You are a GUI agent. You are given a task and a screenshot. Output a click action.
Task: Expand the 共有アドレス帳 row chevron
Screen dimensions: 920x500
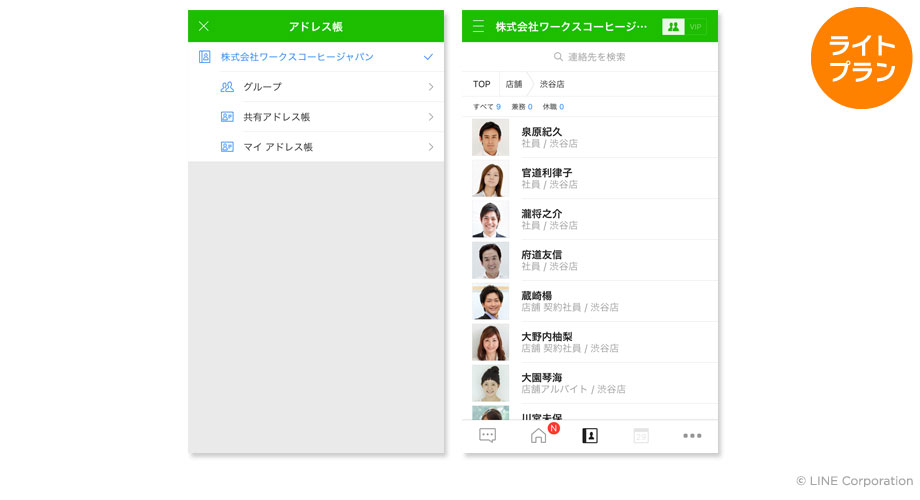430,117
